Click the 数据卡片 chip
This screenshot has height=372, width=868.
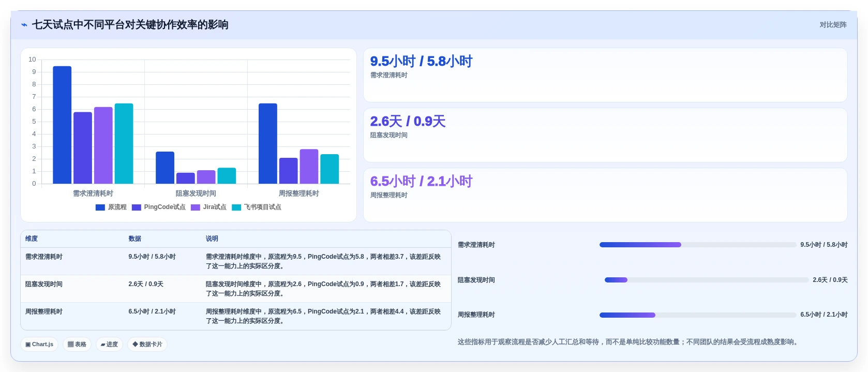[147, 344]
